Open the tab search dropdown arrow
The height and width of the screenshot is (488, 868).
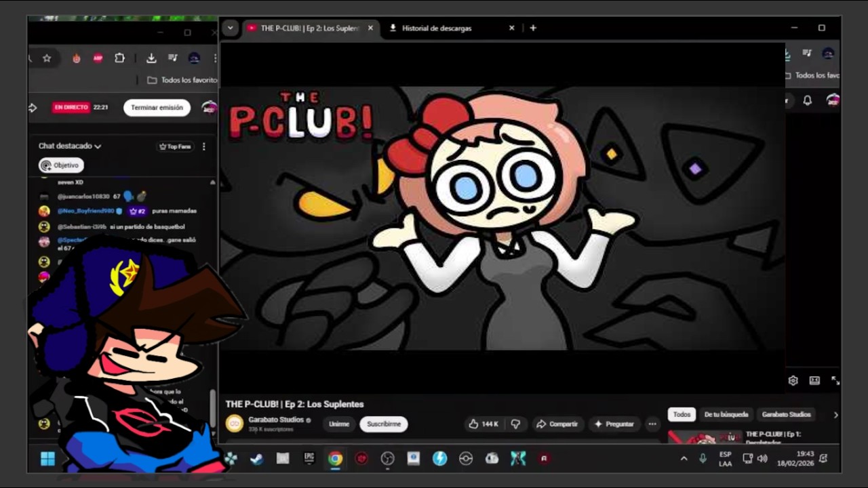point(231,28)
